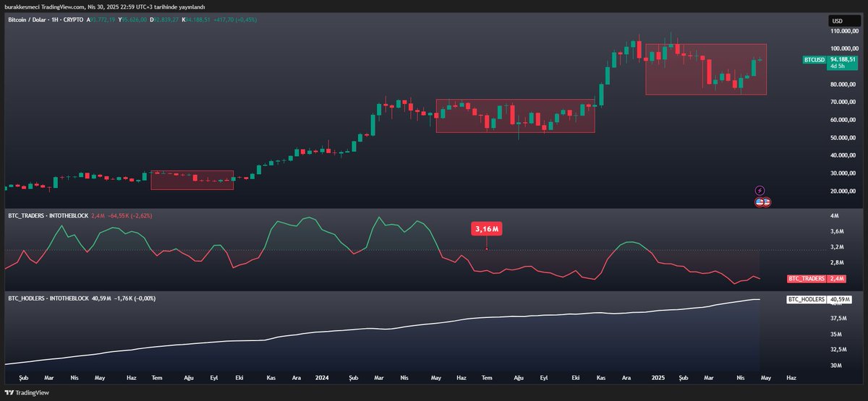Click the 40.000,00 price axis label
The image size is (868, 401).
point(843,155)
